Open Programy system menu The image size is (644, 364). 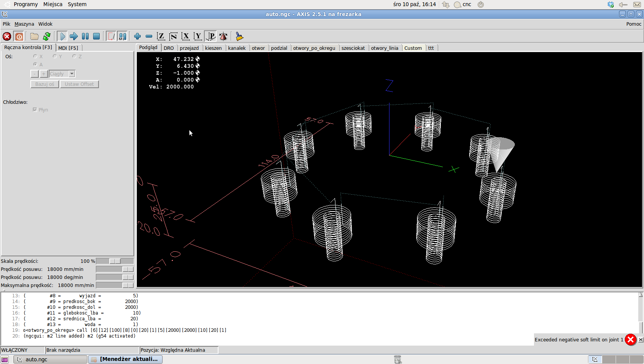pyautogui.click(x=26, y=4)
